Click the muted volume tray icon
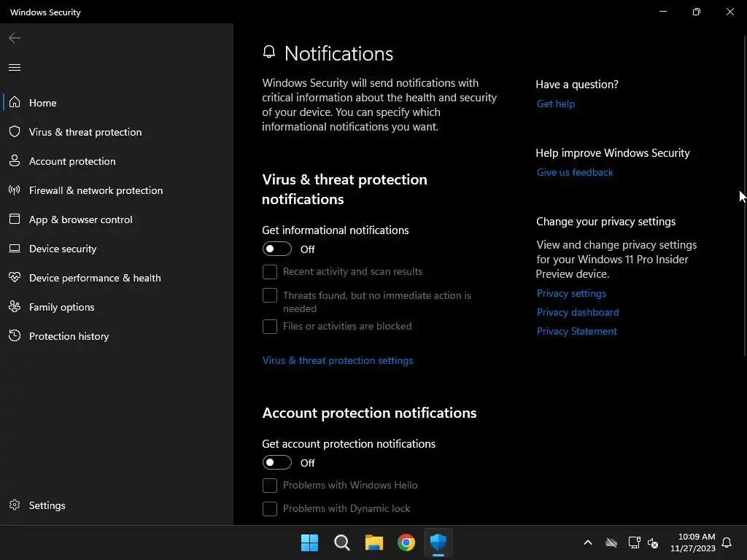 click(653, 542)
